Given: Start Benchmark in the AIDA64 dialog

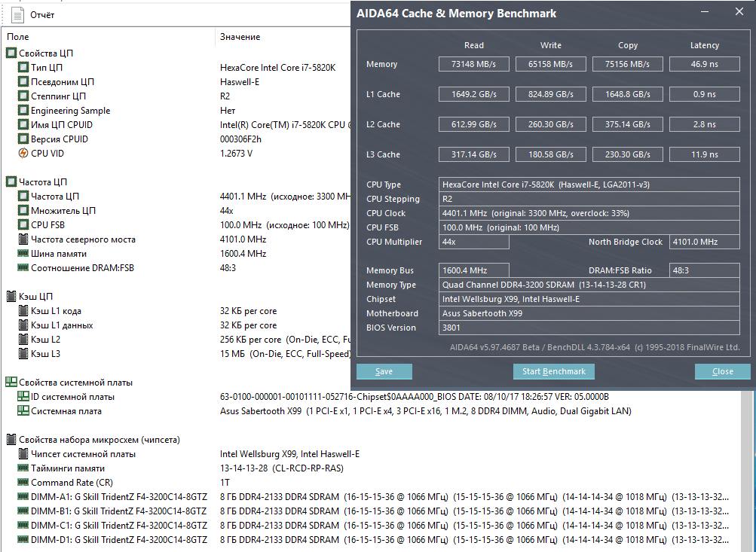Looking at the screenshot, I should coord(553,371).
